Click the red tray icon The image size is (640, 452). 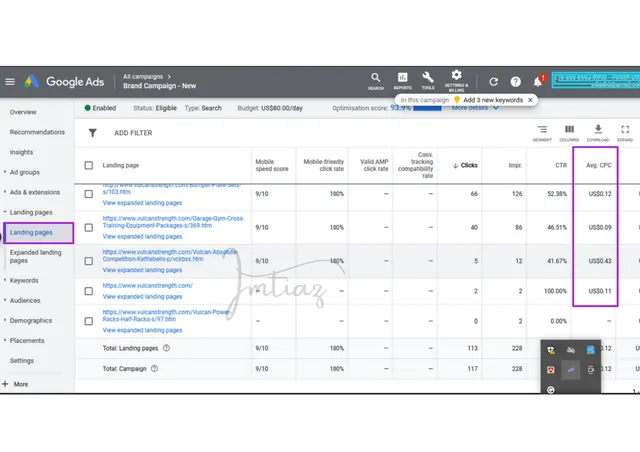[551, 370]
